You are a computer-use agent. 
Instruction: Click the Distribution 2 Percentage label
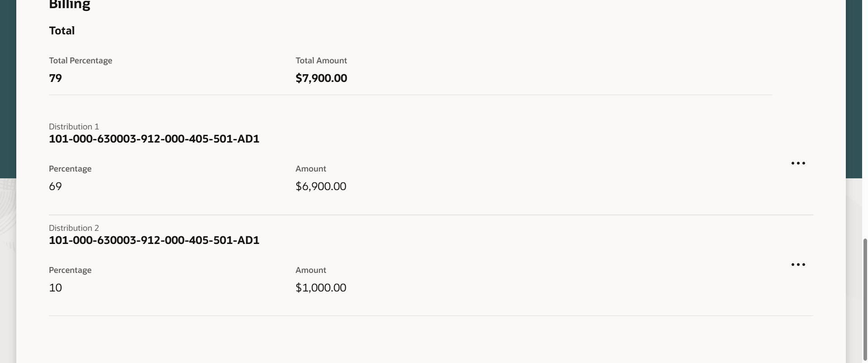tap(70, 270)
